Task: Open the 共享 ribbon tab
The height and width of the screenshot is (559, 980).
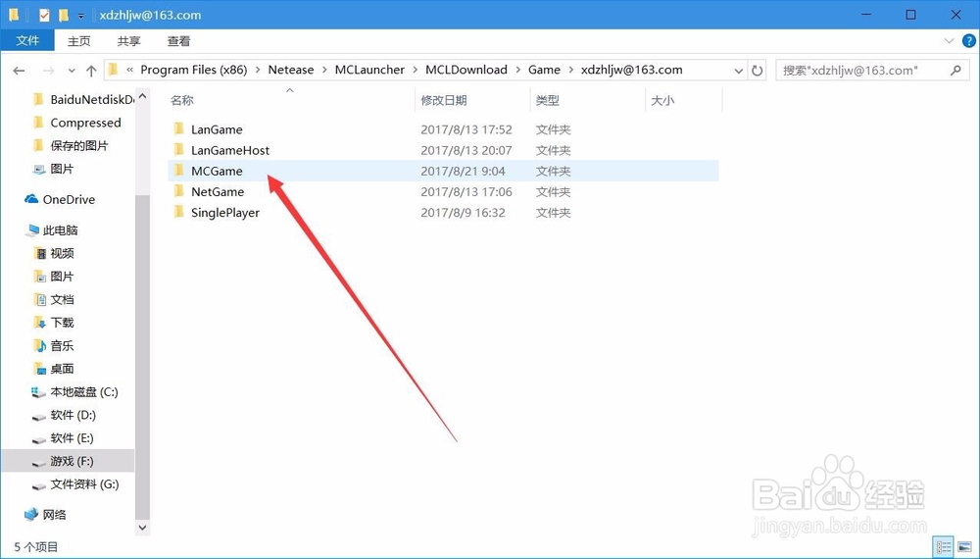Action: (x=128, y=41)
